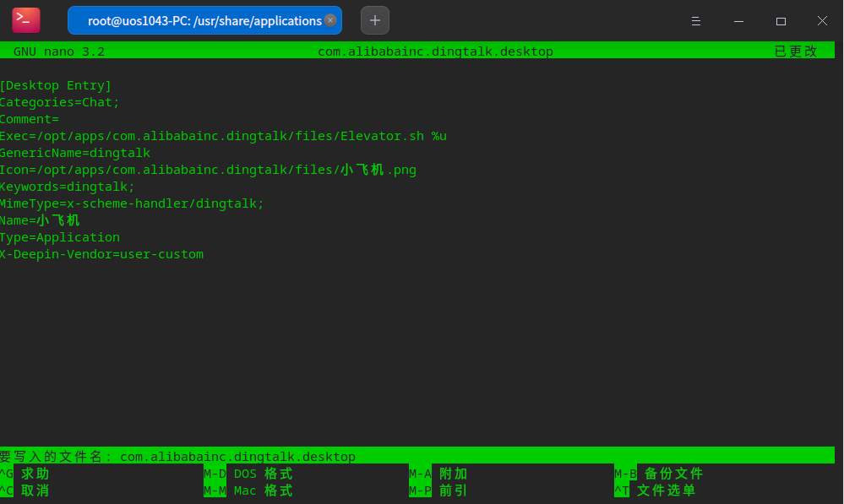This screenshot has height=504, width=844.
Task: Click the ^G 求助 help shortcut
Action: click(25, 474)
